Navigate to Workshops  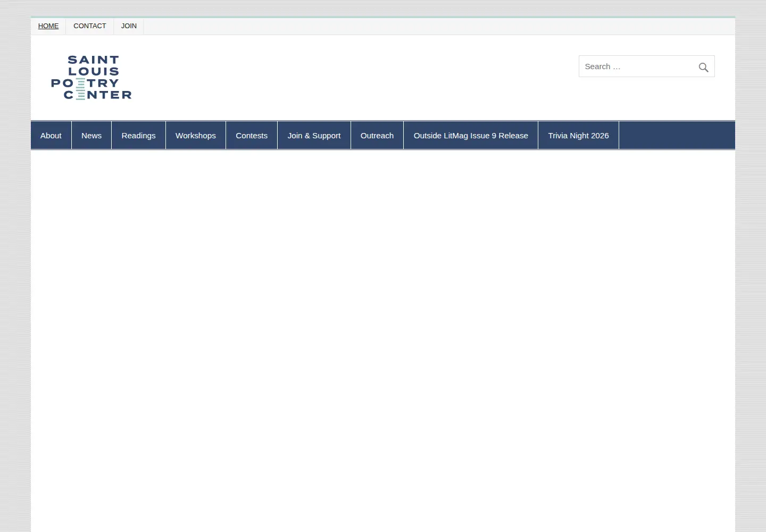(196, 136)
